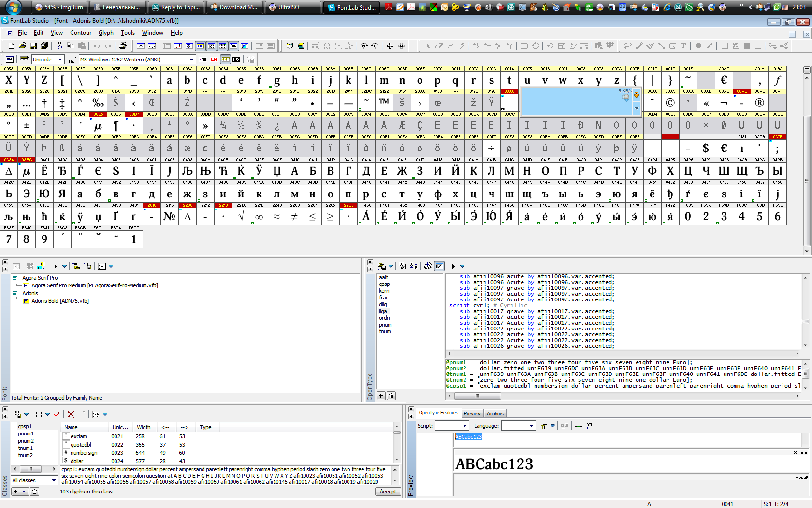
Task: Select the tnum2 class in Classes list
Action: coord(26,455)
